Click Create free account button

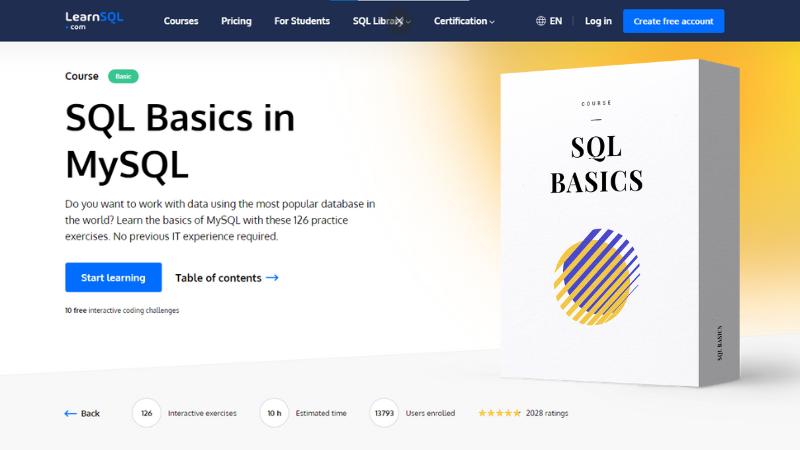pyautogui.click(x=673, y=21)
